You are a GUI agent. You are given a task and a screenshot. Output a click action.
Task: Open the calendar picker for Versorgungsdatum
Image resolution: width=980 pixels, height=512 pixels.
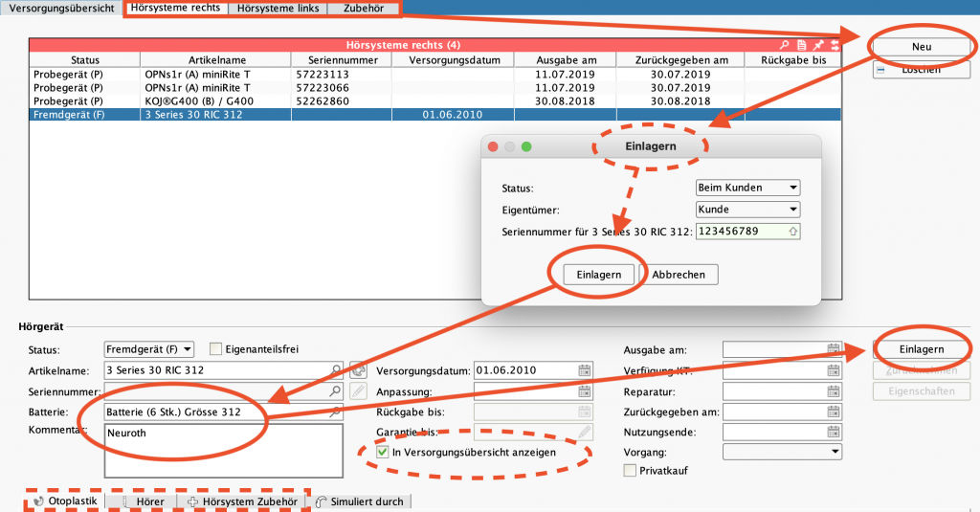click(584, 370)
